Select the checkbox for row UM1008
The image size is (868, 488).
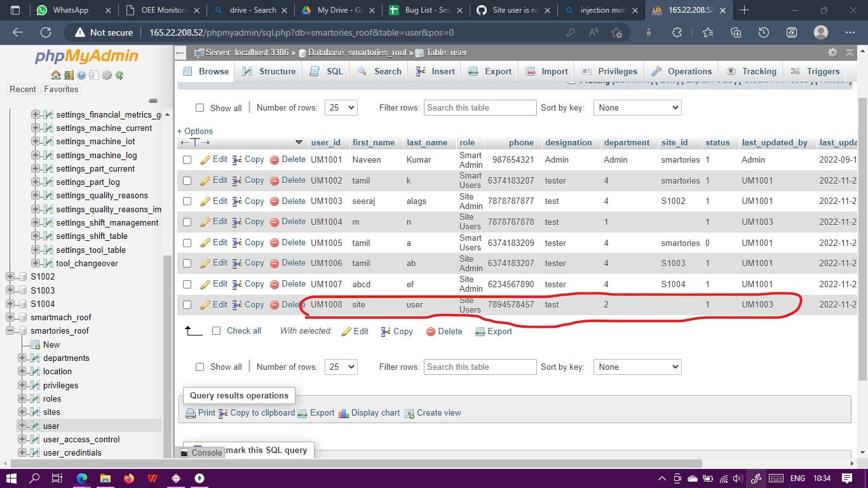pos(186,304)
